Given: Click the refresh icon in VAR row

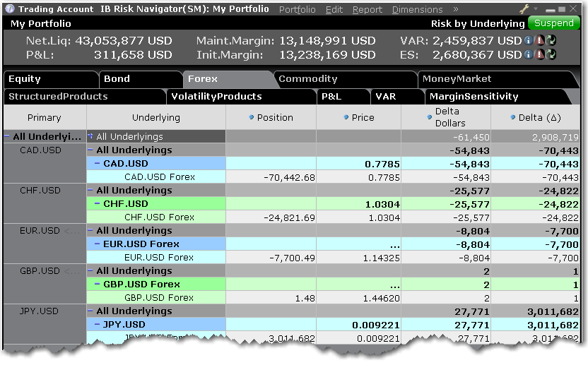Looking at the screenshot, I should (549, 40).
